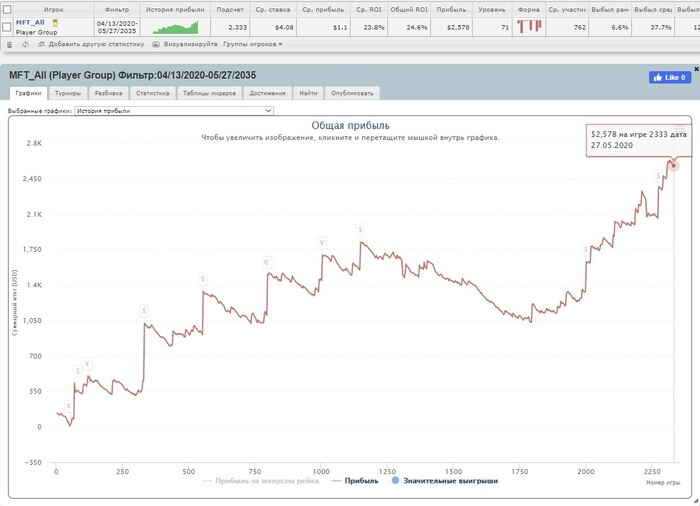Click the Общая прибыль chart title
Screen dimensions: 700x506
coord(350,125)
